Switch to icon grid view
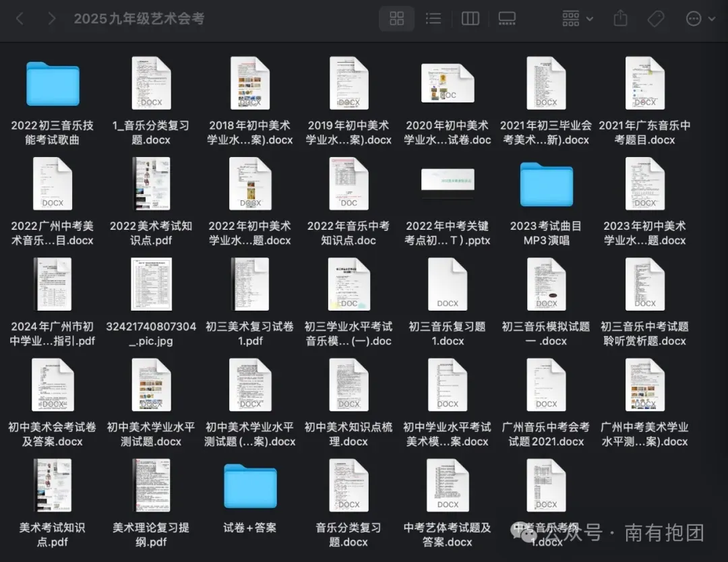 [396, 19]
